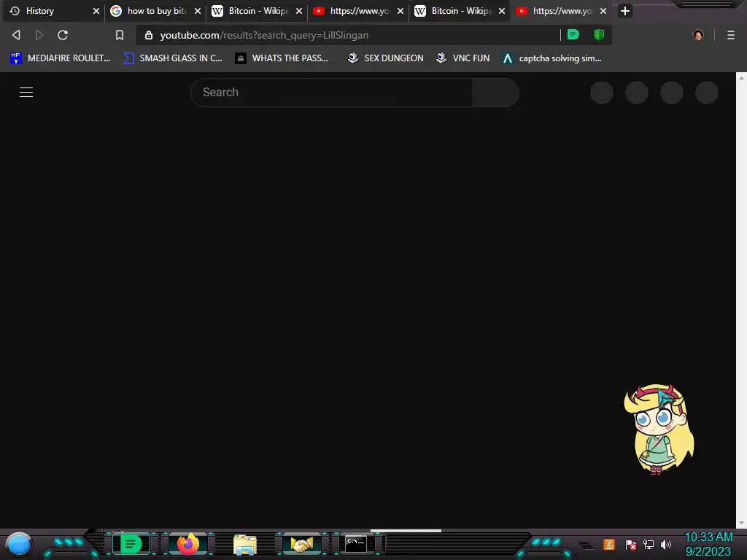
Task: Click the Java tray icon
Action: click(609, 544)
